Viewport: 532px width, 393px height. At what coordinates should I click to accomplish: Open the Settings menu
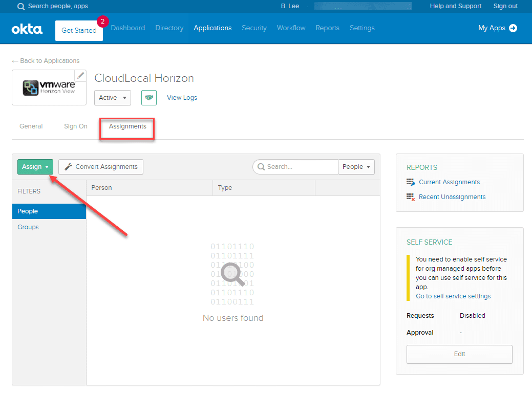pos(362,28)
